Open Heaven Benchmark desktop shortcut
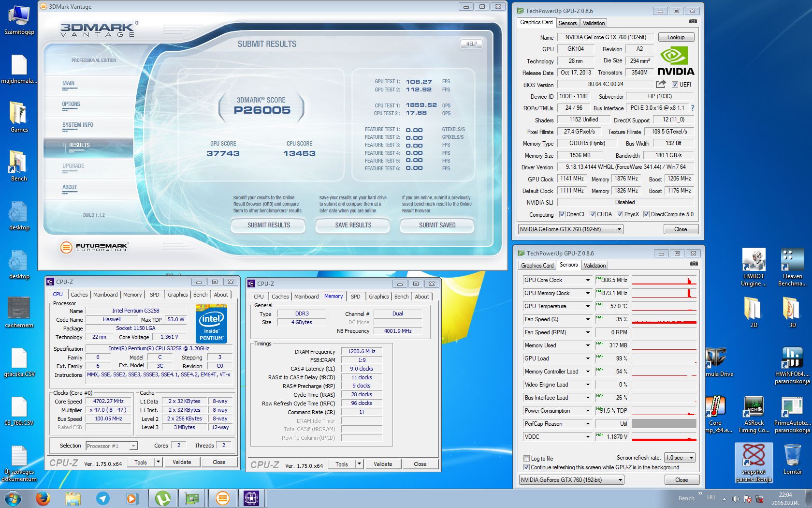Screen dimensions: 812x508 click(x=792, y=267)
